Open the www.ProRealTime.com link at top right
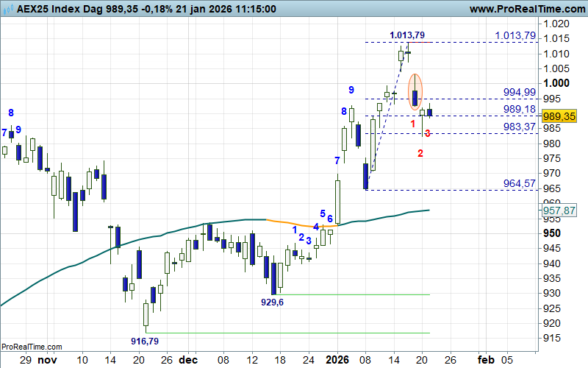The image size is (588, 368). 526,9
